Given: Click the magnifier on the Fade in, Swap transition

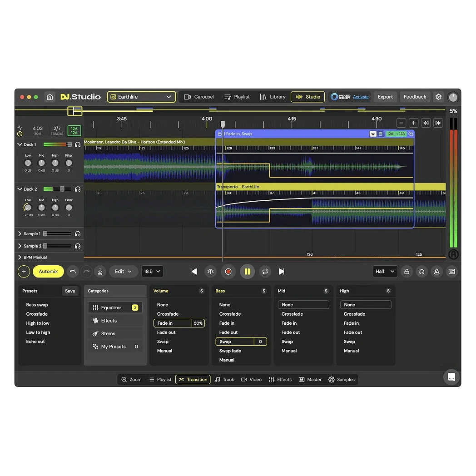Looking at the screenshot, I should [411, 134].
